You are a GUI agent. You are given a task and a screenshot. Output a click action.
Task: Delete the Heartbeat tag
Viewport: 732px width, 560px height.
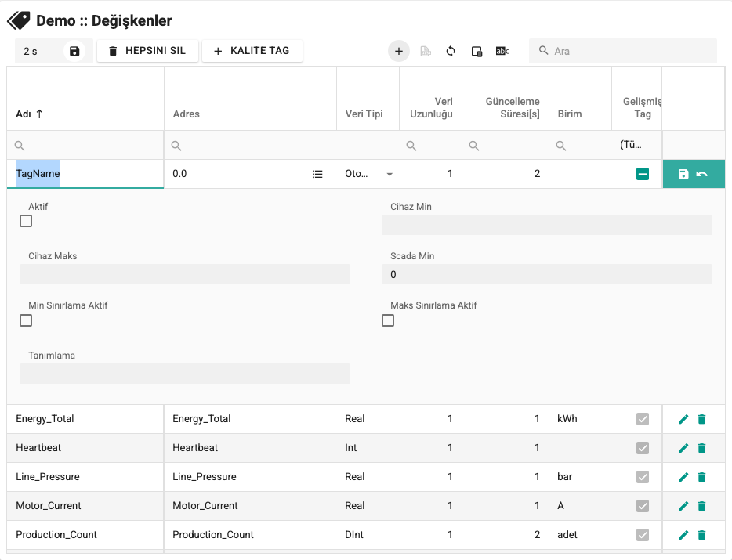(701, 448)
